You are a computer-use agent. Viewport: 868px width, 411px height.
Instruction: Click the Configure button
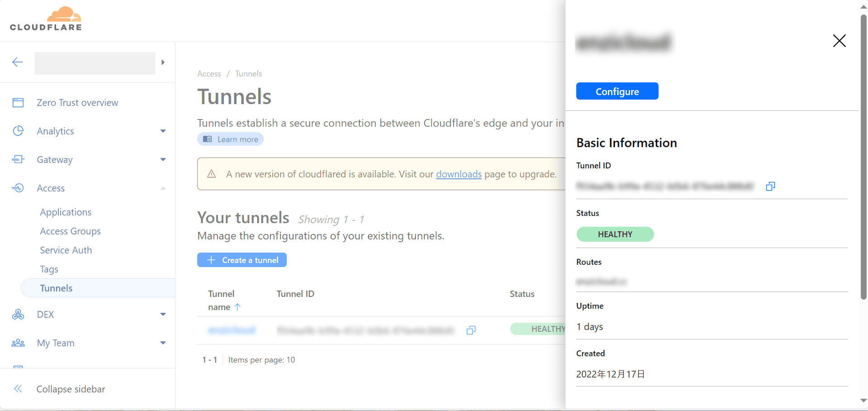(617, 91)
